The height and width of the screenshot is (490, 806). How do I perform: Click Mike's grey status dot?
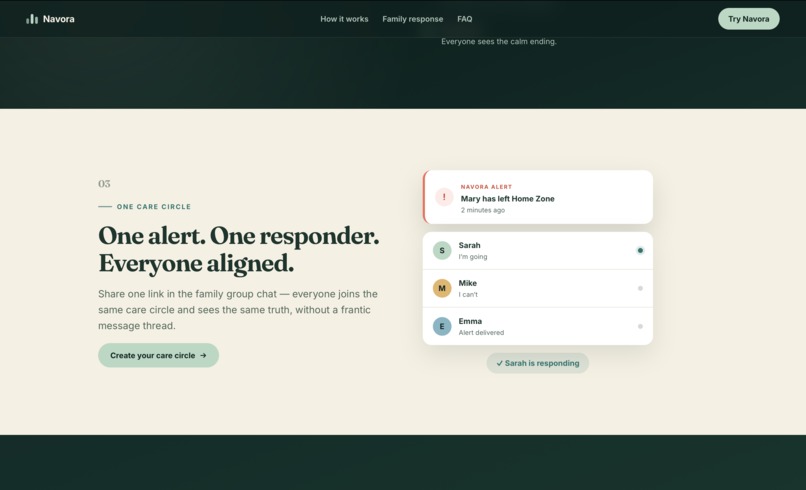(x=640, y=288)
